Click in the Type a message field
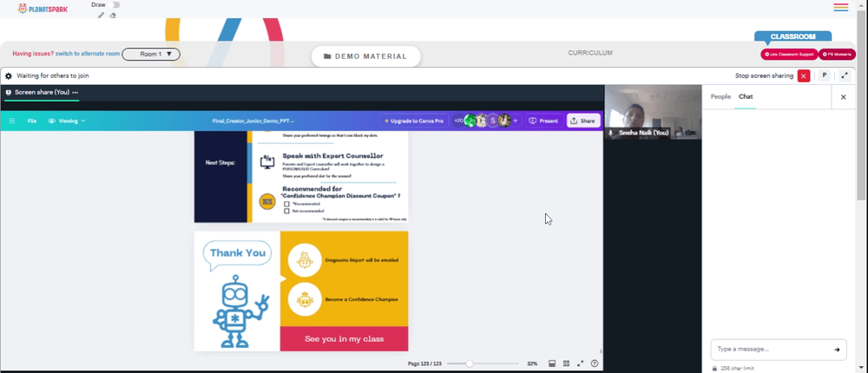The image size is (868, 373). click(x=779, y=350)
